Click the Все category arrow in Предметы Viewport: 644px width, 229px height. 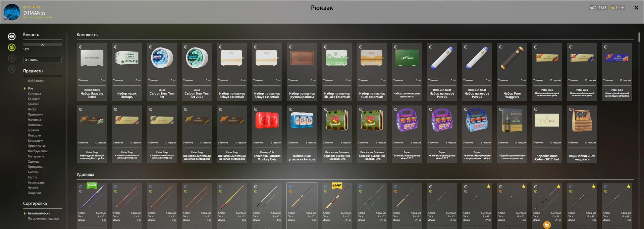tap(25, 88)
